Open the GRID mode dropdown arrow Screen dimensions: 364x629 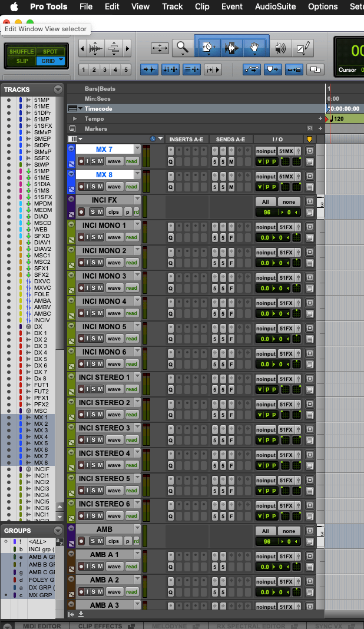coord(61,60)
